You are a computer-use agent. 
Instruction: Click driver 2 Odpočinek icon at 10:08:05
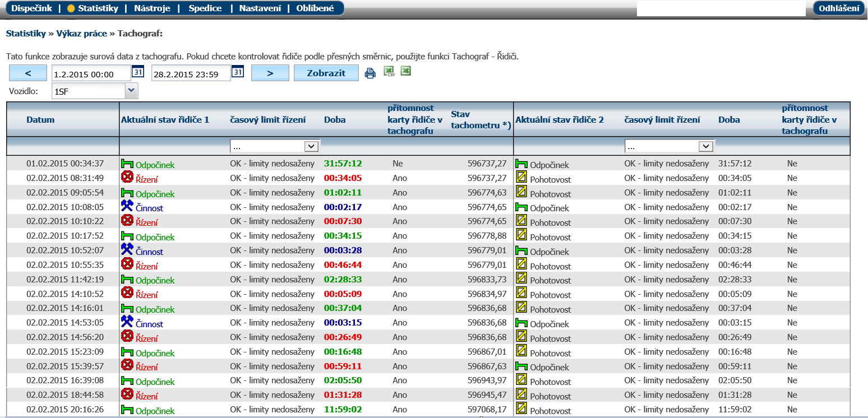click(x=521, y=207)
